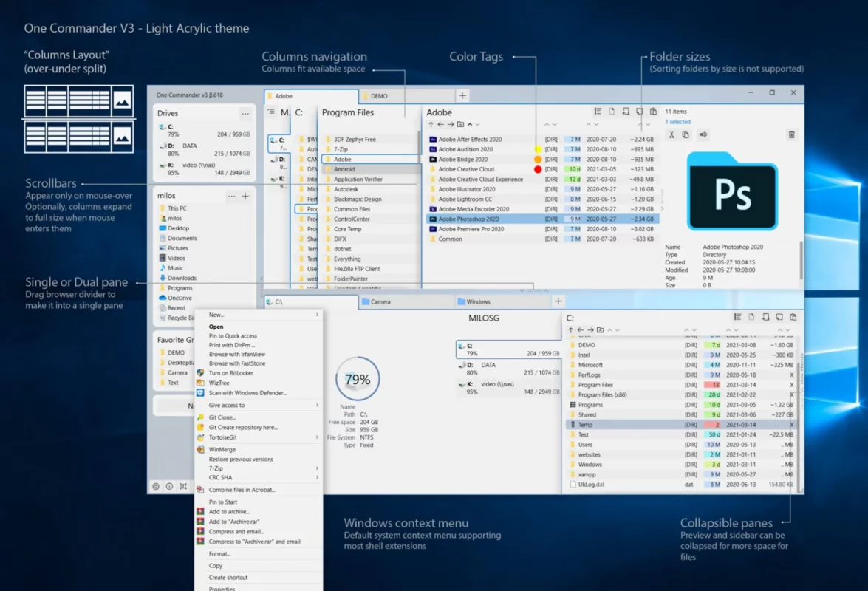Switch to the Camera tab in lower pane
868x591 pixels.
point(406,301)
